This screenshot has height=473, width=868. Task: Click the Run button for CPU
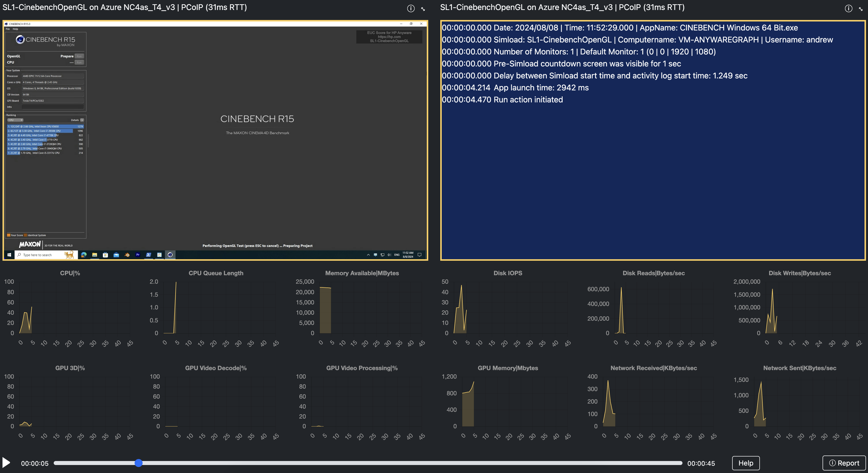point(79,62)
